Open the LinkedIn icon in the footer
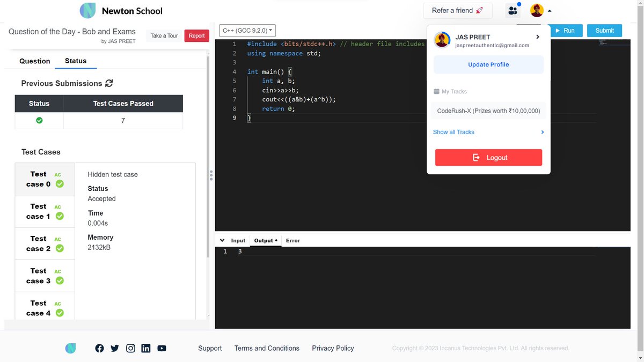 click(x=145, y=348)
